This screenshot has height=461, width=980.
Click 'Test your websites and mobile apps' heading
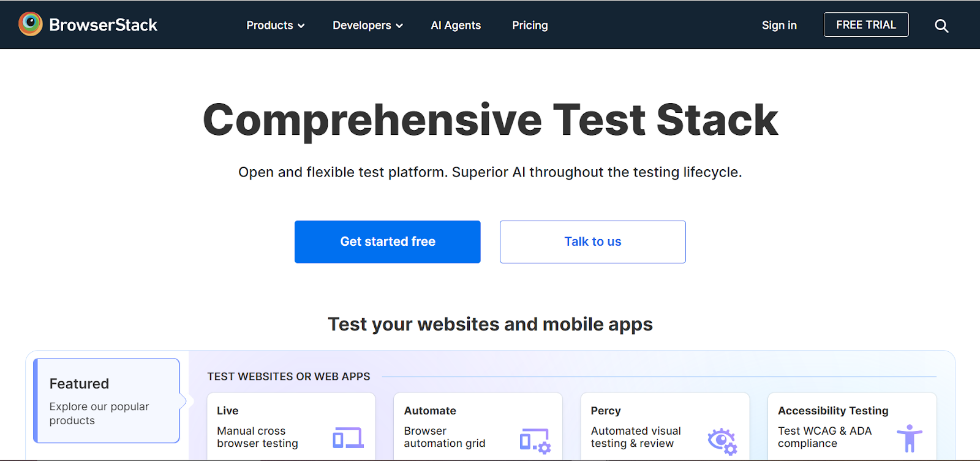pyautogui.click(x=490, y=324)
